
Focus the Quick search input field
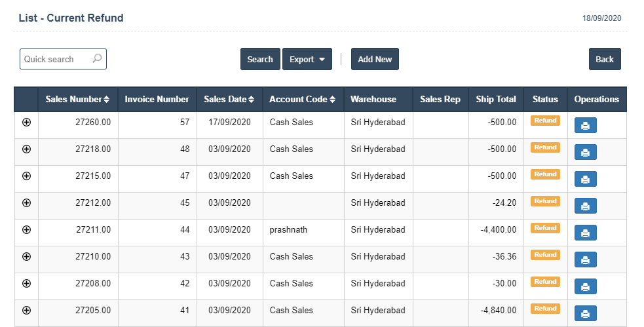[x=56, y=59]
